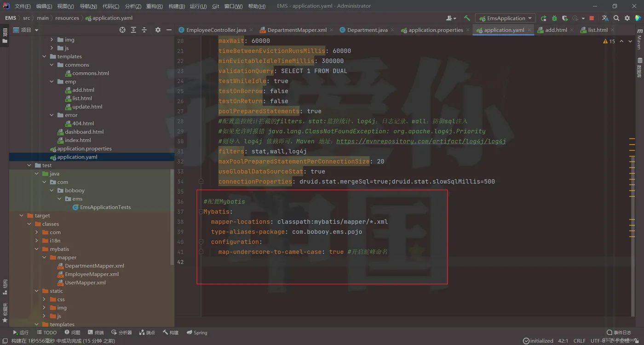Run EmsApplication with coverage
The image size is (644, 345).
pos(565,18)
